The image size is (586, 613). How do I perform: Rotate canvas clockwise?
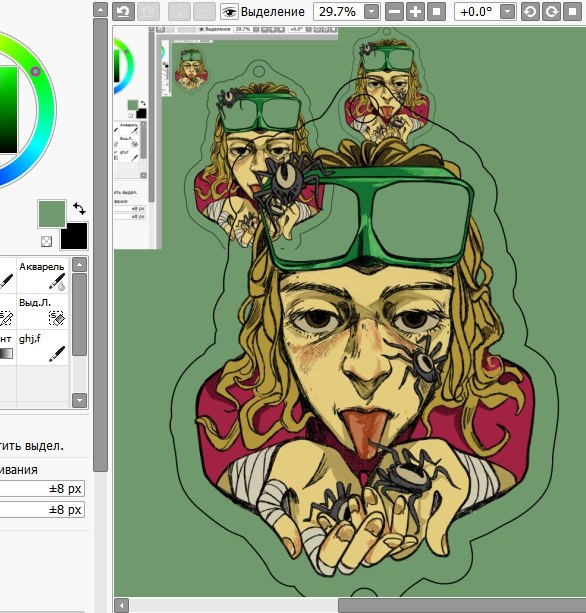tap(552, 11)
